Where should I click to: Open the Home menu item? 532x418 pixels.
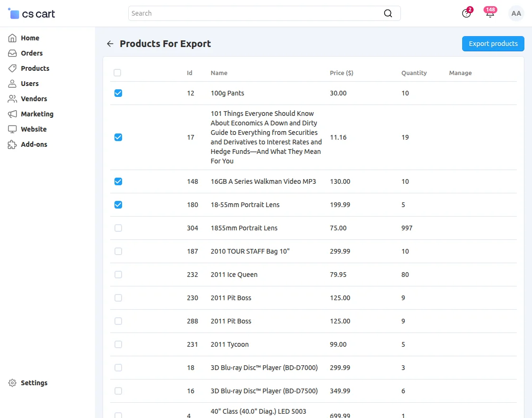pyautogui.click(x=12, y=38)
